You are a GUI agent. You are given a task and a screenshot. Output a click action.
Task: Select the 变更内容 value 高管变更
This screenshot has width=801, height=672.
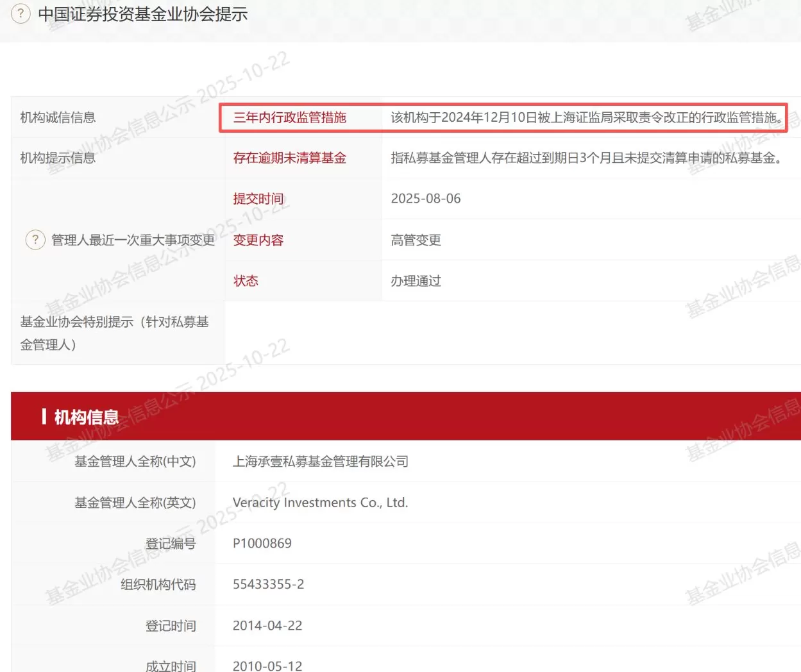416,240
